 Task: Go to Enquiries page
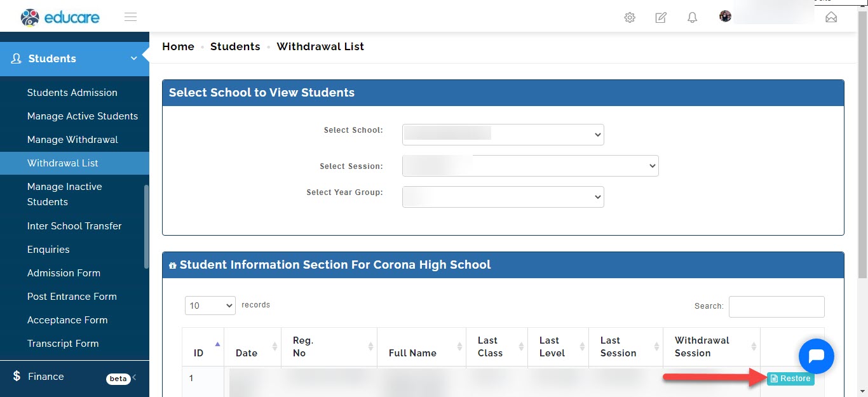(x=48, y=250)
